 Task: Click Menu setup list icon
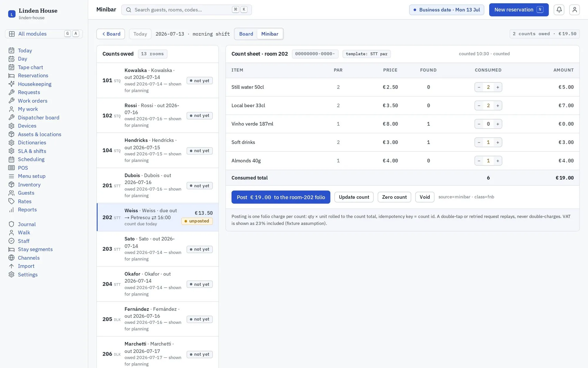click(x=11, y=176)
